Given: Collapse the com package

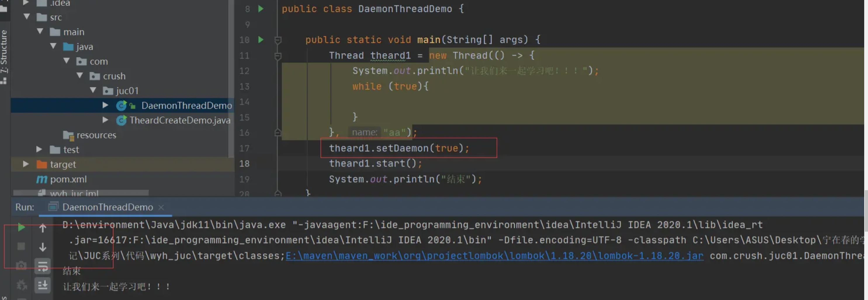Looking at the screenshot, I should (x=67, y=61).
